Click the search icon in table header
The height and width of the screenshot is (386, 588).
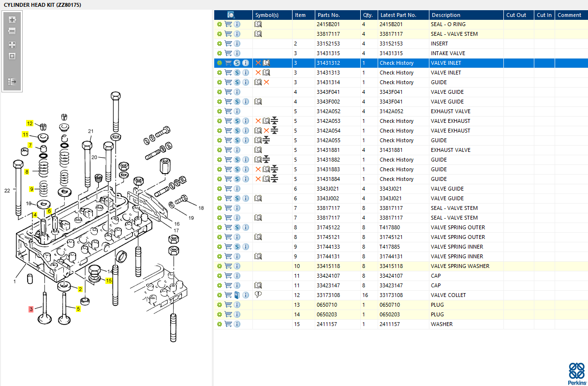(x=231, y=15)
